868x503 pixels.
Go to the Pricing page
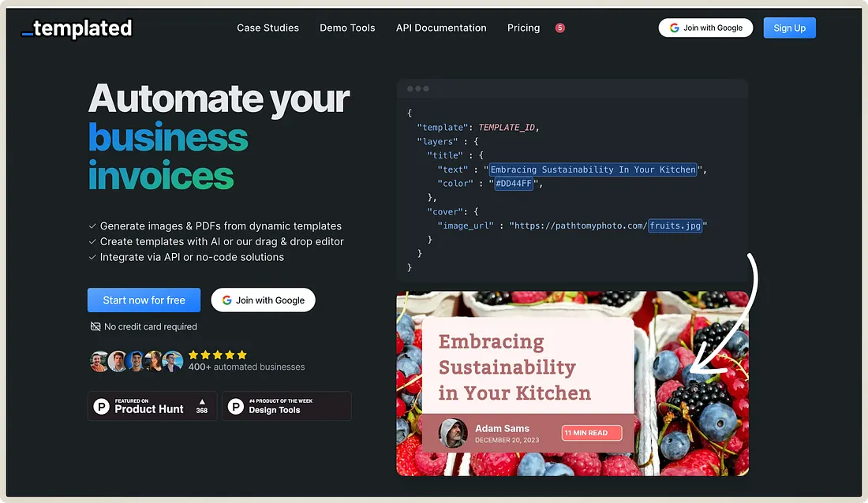coord(523,28)
